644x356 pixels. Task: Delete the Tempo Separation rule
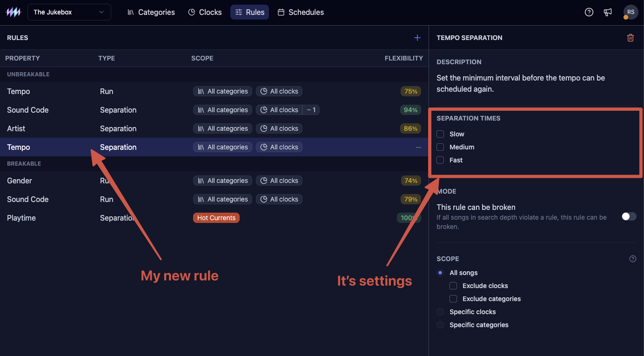(631, 38)
